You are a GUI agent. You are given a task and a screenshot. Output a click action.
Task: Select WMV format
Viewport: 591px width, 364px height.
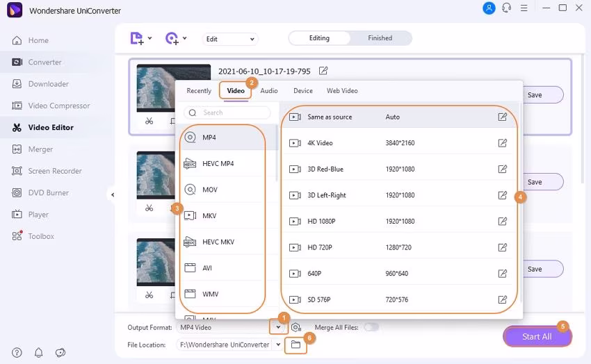(225, 294)
